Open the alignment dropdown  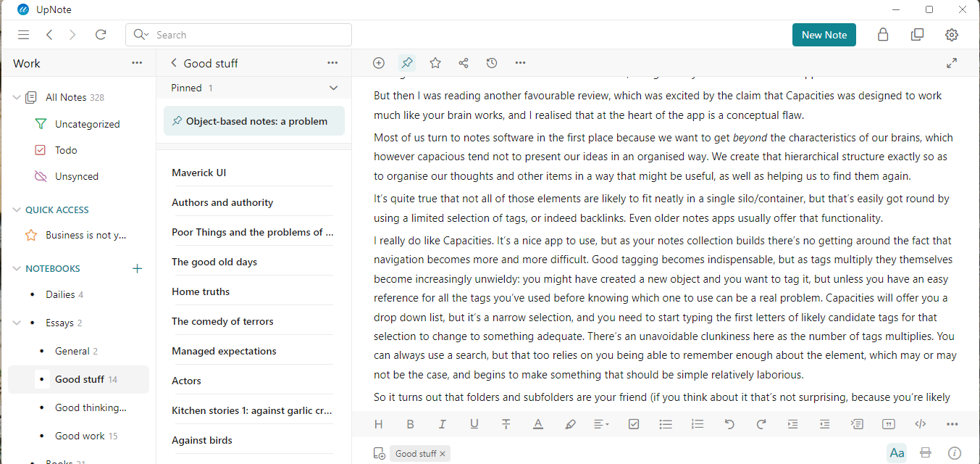(601, 423)
